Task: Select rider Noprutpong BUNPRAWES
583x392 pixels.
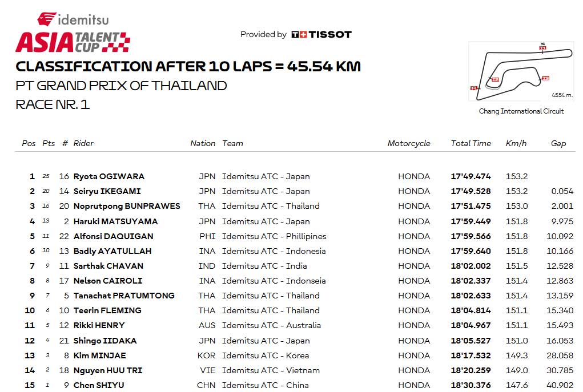Action: click(127, 206)
